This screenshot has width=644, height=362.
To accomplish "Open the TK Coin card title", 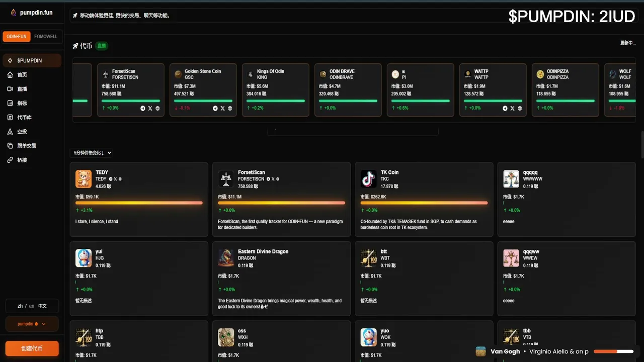I will click(389, 172).
